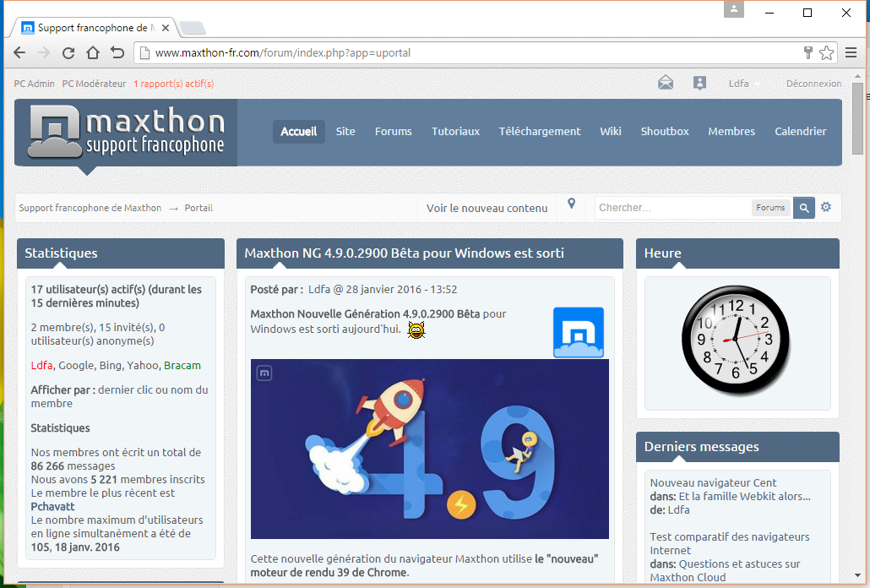Go back with the browser back arrow
The image size is (870, 588).
19,52
